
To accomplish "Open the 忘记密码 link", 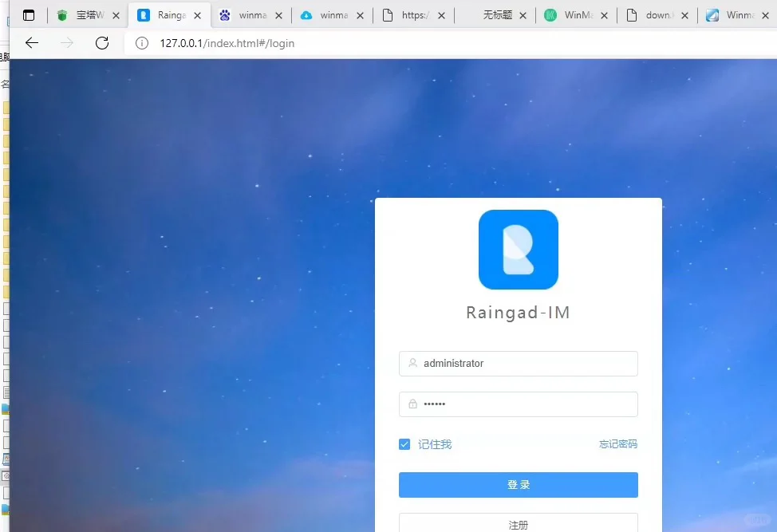I will pyautogui.click(x=618, y=443).
